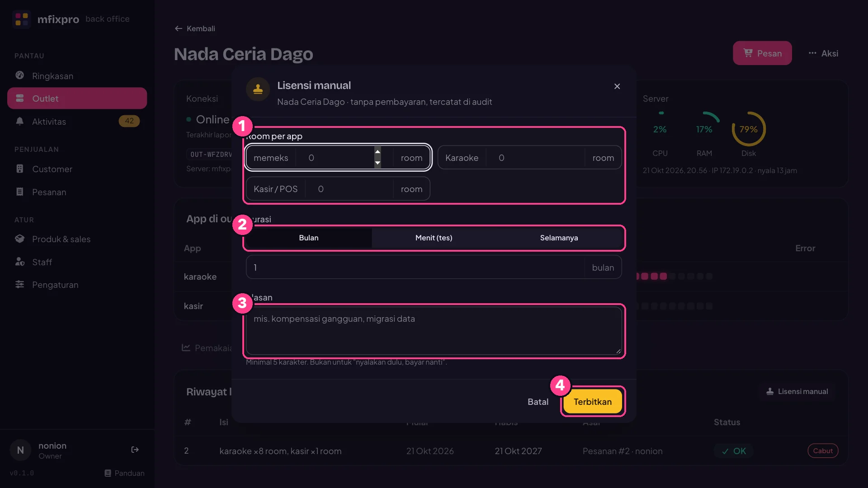Click the RAM 17% gauge
Image resolution: width=868 pixels, height=488 pixels.
coord(704,129)
